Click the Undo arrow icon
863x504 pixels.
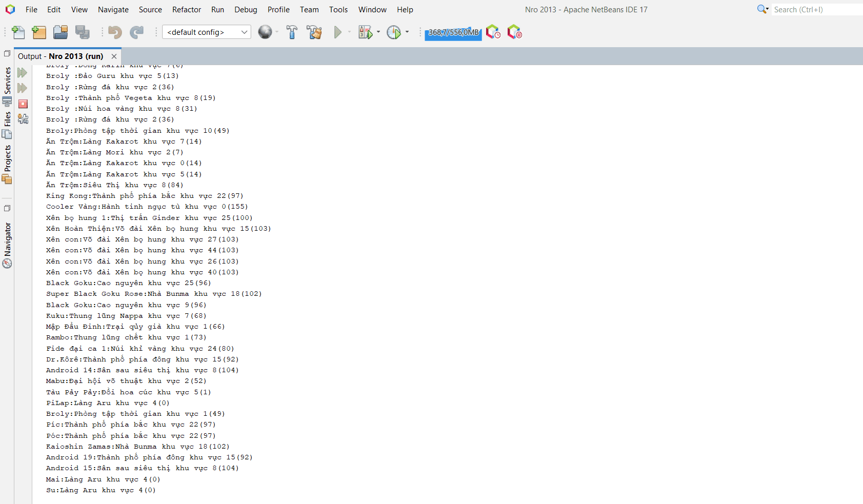[x=115, y=32]
